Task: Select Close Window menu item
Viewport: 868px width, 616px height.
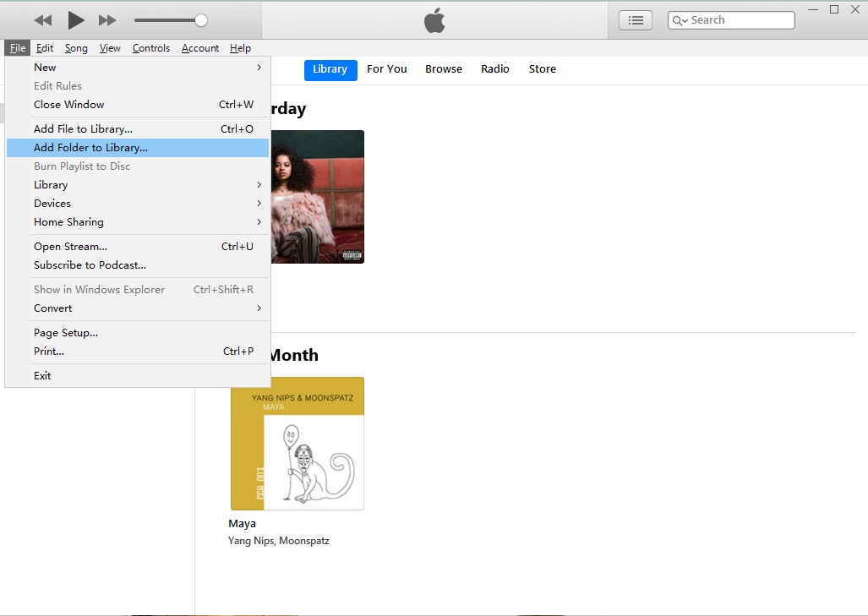Action: pyautogui.click(x=138, y=105)
